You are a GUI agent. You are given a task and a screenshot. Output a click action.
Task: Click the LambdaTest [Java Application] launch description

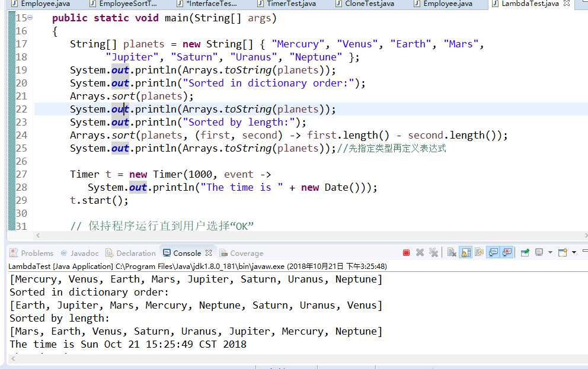(x=197, y=267)
